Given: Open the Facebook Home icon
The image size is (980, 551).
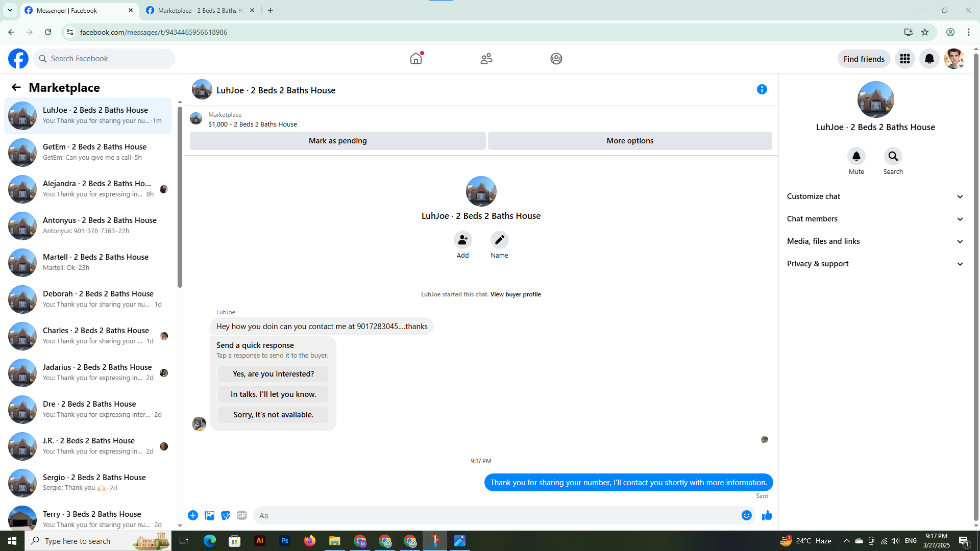Looking at the screenshot, I should point(416,59).
